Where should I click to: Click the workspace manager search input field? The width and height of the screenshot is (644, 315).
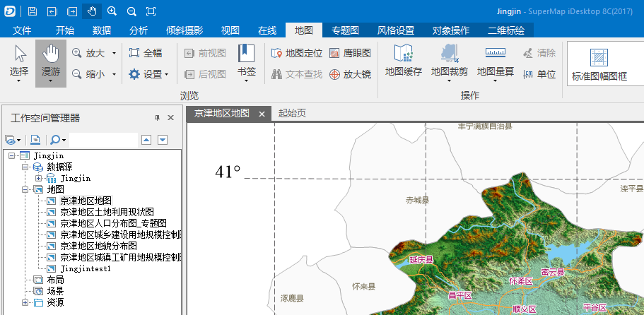click(103, 140)
